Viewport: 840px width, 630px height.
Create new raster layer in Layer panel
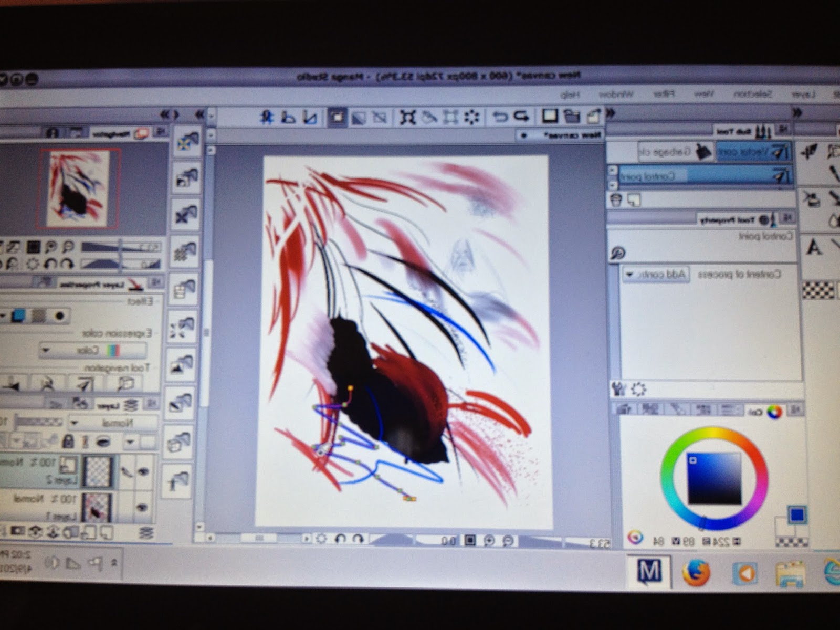pos(106,532)
